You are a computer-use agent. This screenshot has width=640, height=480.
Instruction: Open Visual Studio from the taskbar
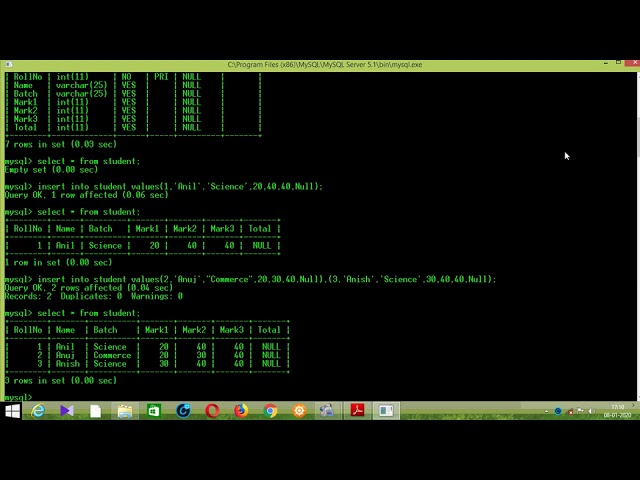coord(67,411)
